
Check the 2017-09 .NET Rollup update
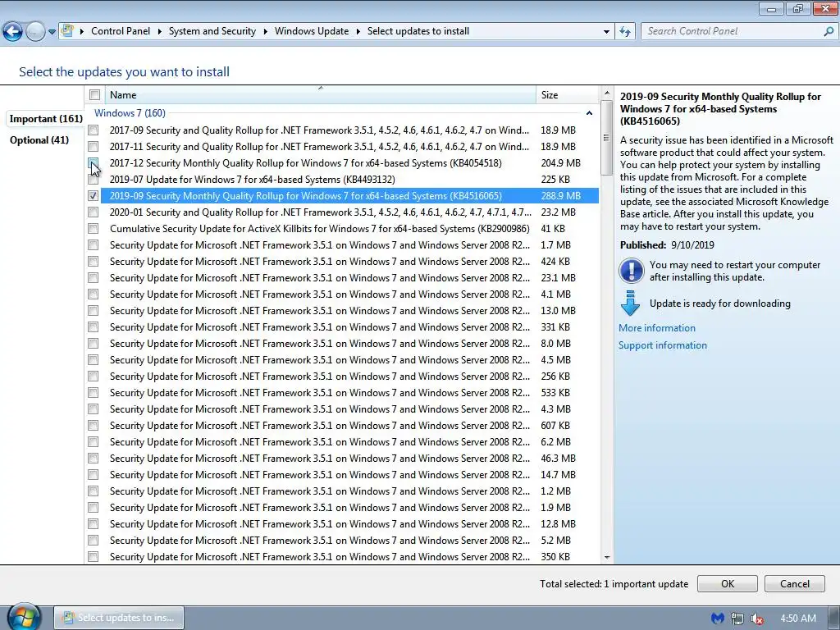click(94, 130)
